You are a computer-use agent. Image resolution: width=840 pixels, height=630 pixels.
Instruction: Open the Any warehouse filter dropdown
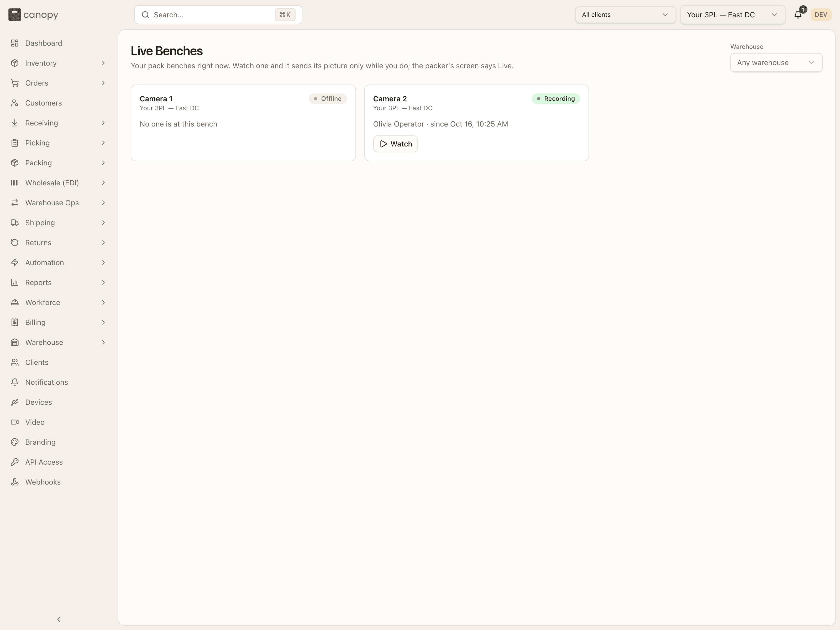tap(776, 63)
